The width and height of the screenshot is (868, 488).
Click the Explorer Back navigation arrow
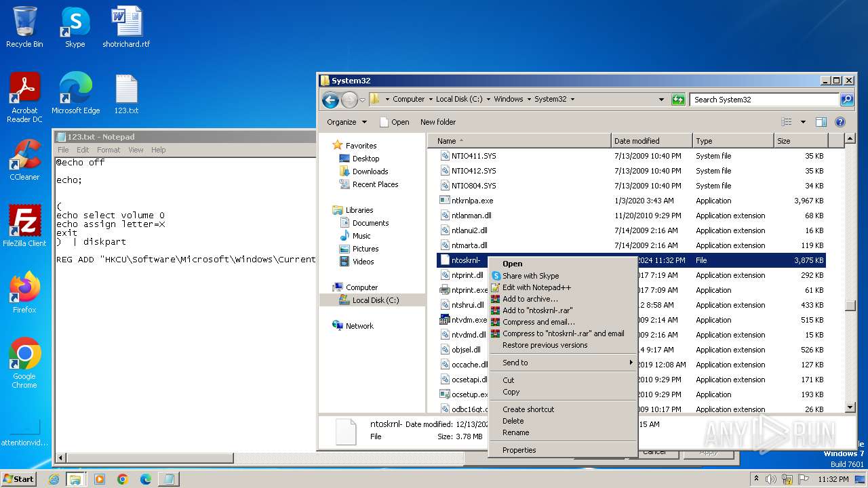(x=330, y=100)
